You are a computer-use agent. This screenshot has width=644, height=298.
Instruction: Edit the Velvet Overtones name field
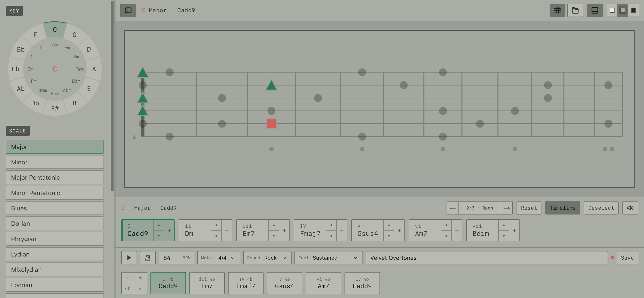[x=487, y=258]
